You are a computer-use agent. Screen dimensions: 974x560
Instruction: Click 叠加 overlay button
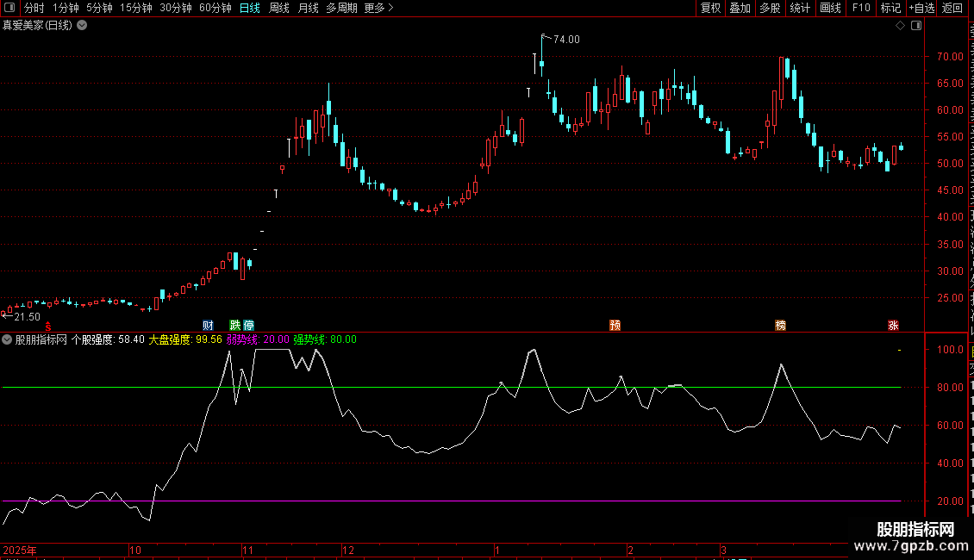tap(740, 8)
